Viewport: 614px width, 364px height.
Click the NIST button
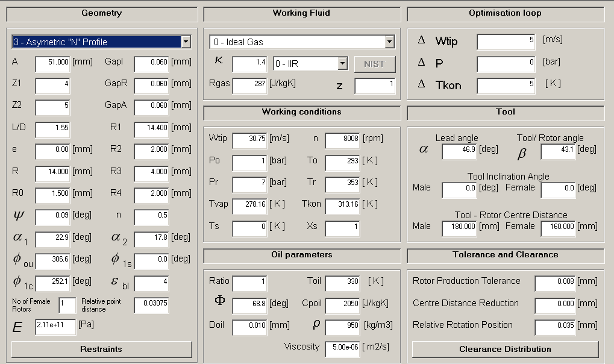[x=375, y=64]
